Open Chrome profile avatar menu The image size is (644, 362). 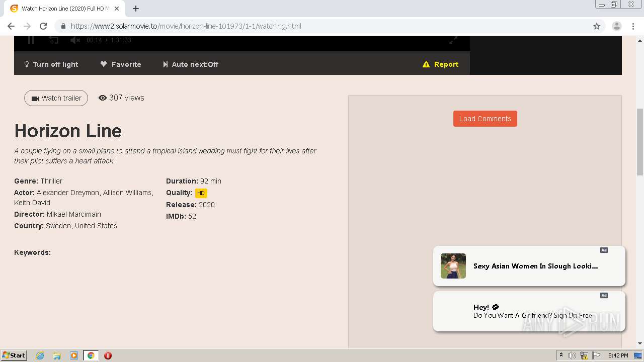617,26
